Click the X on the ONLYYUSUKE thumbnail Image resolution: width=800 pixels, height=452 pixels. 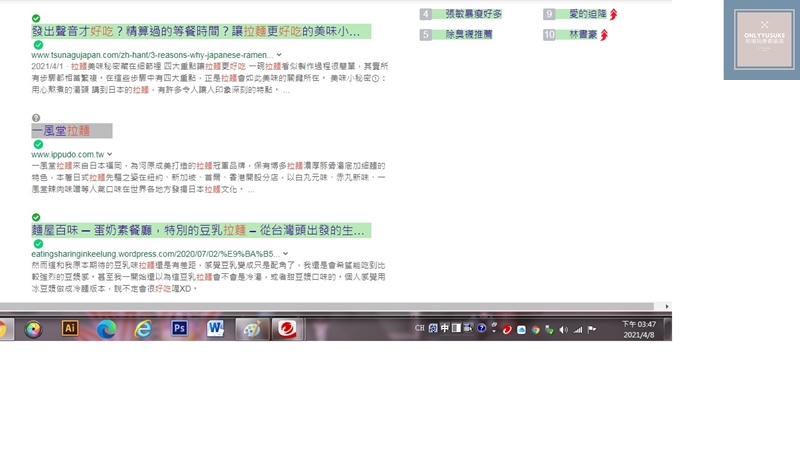pos(764,24)
